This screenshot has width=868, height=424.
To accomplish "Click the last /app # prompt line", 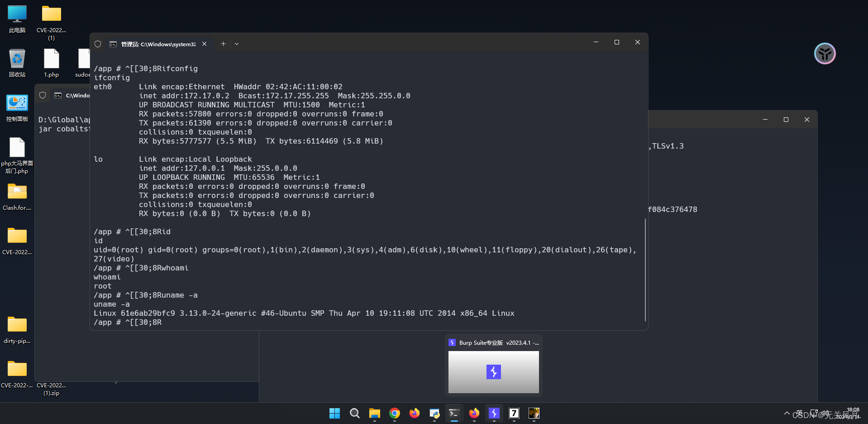I will [128, 322].
